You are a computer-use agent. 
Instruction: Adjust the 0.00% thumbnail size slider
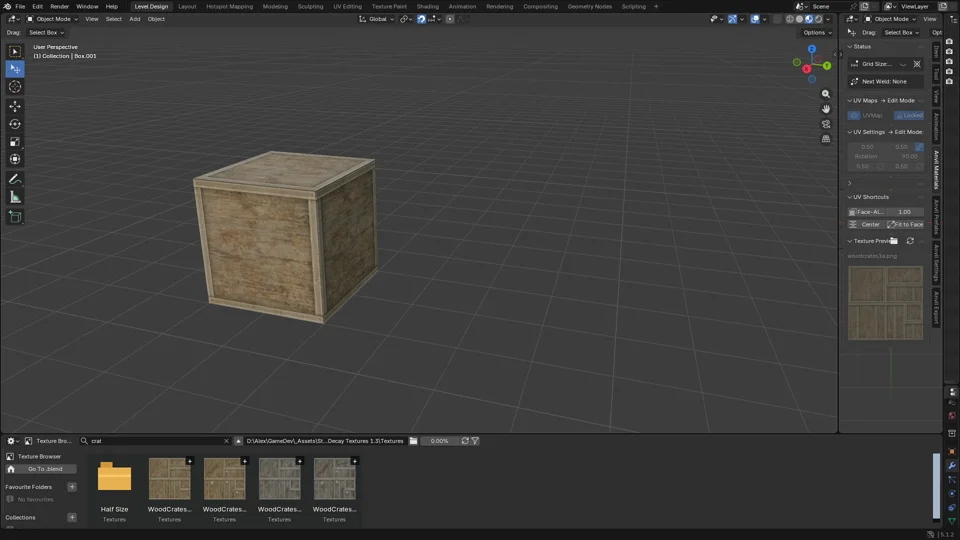[439, 441]
